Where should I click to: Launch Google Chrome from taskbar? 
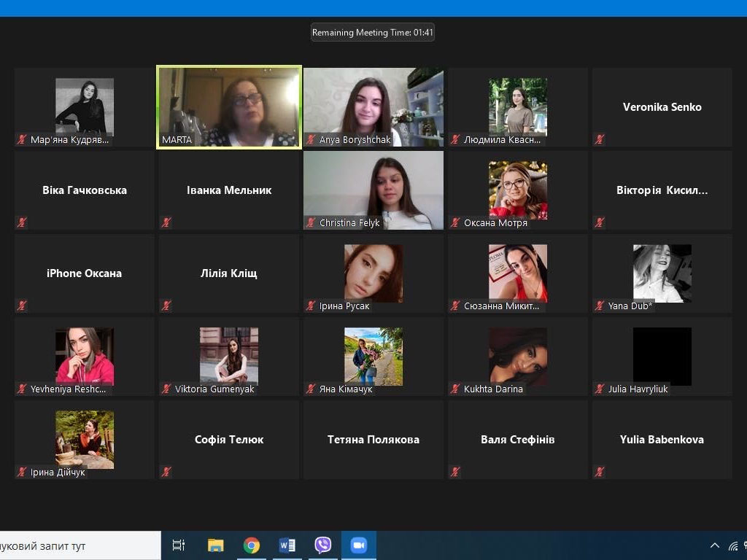[x=252, y=545]
